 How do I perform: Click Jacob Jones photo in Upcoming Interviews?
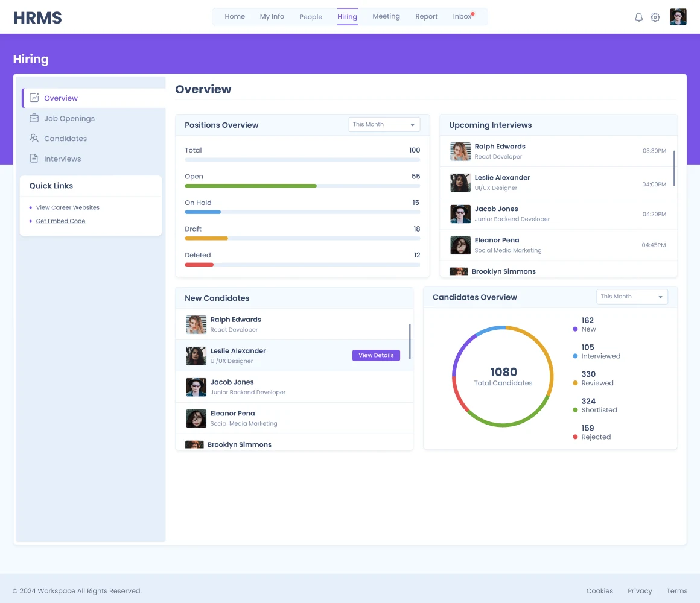(460, 214)
